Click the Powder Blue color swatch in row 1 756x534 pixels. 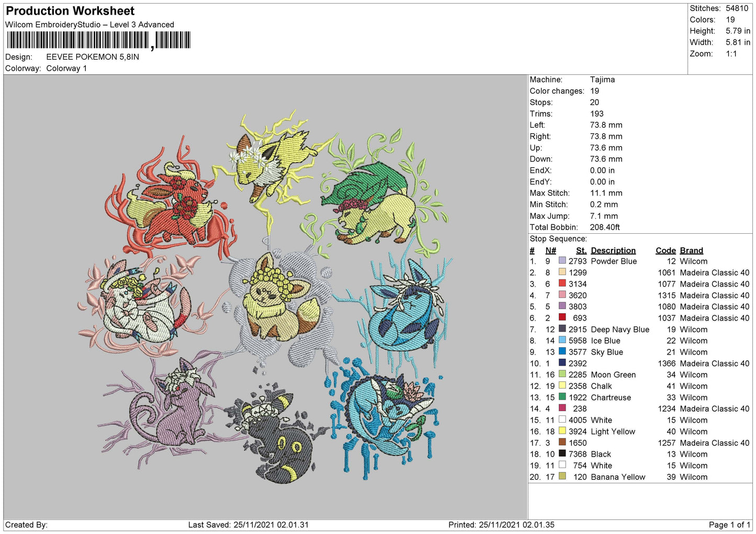[x=562, y=260]
